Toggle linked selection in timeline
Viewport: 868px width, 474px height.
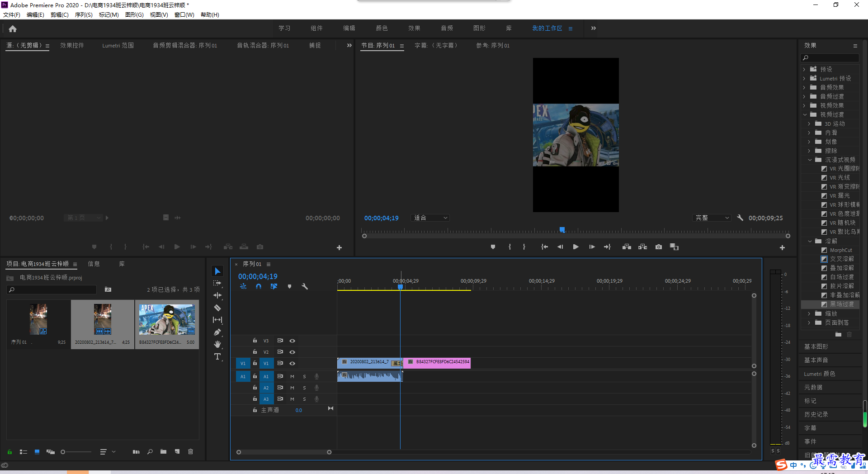click(274, 286)
